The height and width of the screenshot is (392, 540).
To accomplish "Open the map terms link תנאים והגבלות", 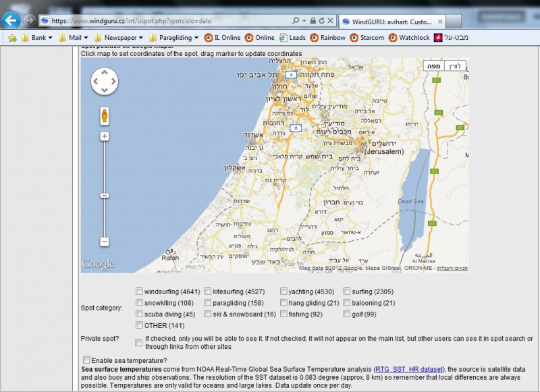I will (x=452, y=269).
